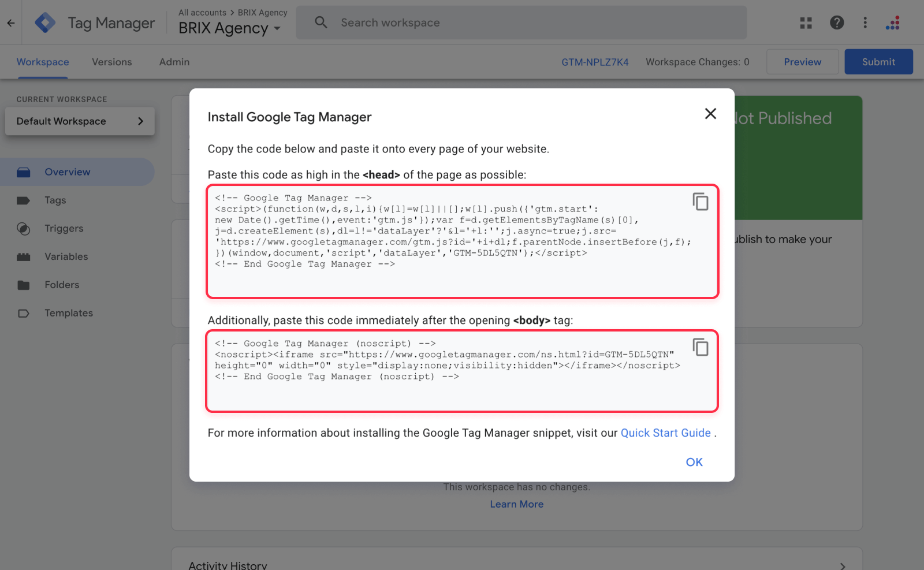Open the BRIX Agency account dropdown
Image resolution: width=924 pixels, height=570 pixels.
coord(229,28)
